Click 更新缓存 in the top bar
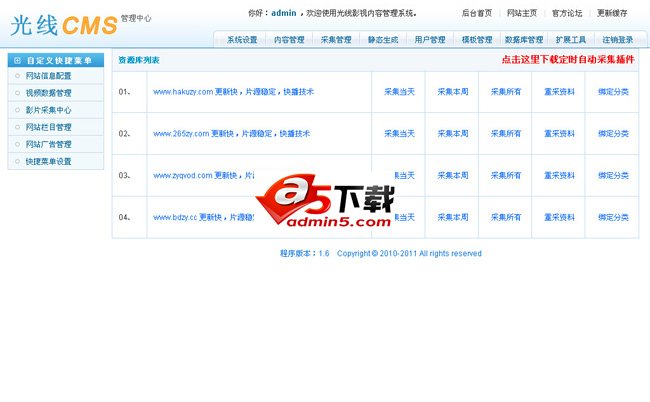 pyautogui.click(x=612, y=13)
